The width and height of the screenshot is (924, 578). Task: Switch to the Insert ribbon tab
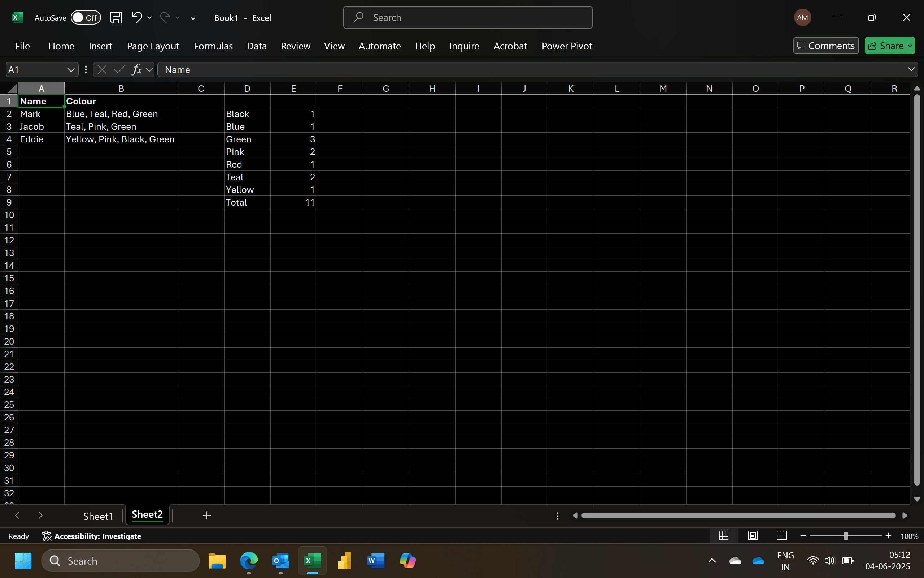coord(100,46)
